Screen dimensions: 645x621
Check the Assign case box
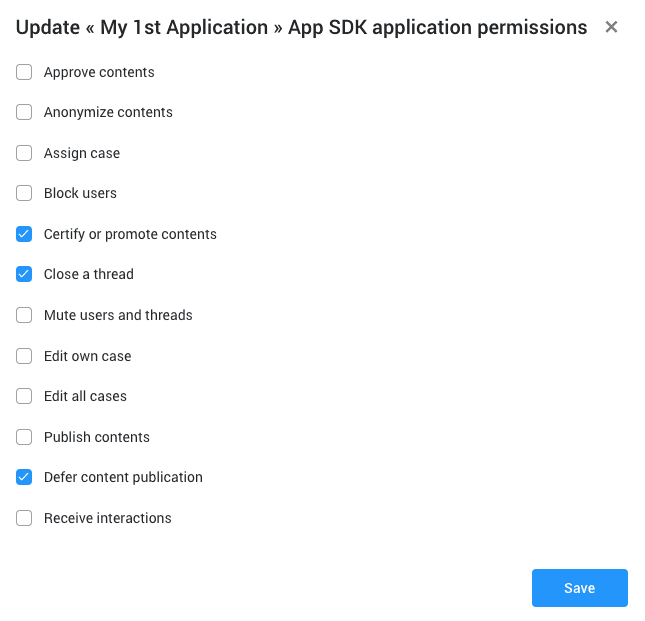(x=24, y=153)
